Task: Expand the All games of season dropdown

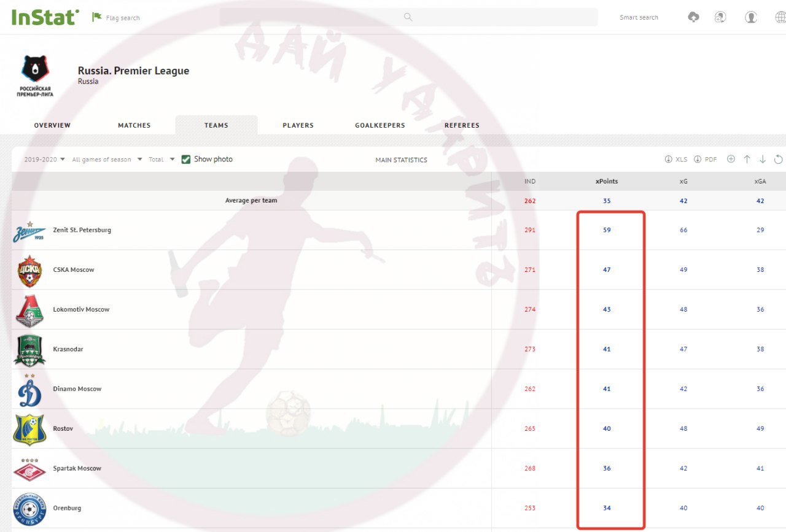Action: (x=107, y=160)
